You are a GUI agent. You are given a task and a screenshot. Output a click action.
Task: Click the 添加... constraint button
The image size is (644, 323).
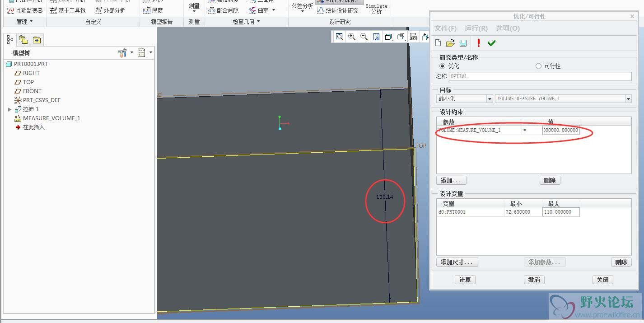[451, 180]
